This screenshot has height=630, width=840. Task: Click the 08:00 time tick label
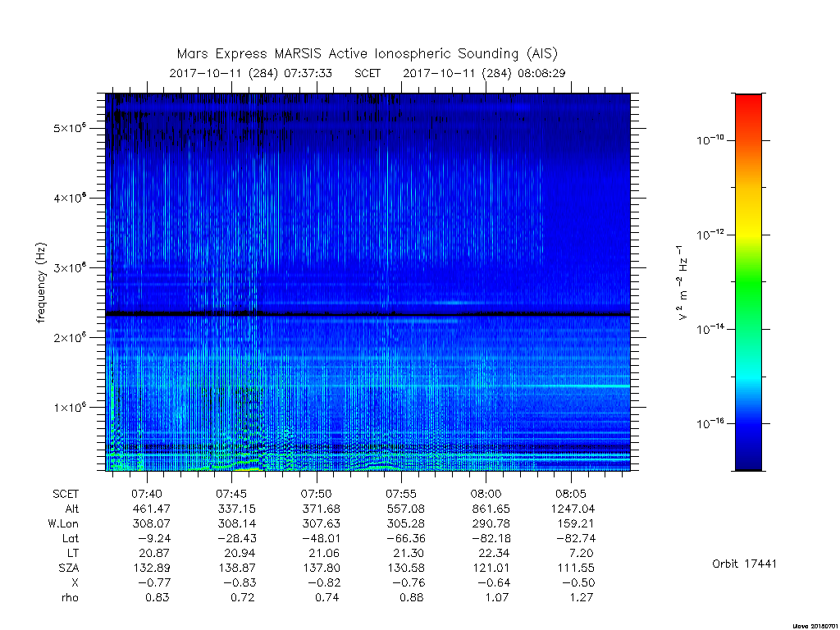click(486, 494)
